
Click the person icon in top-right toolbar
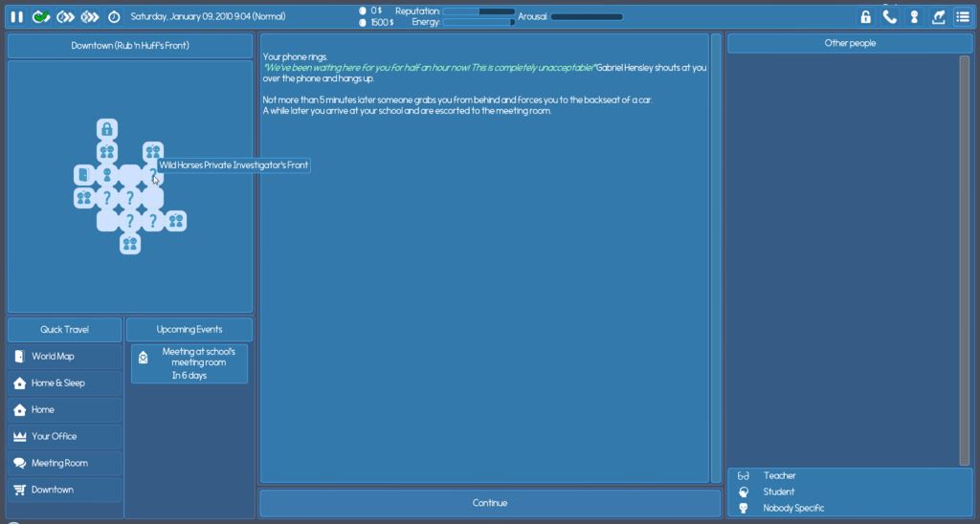click(x=914, y=16)
